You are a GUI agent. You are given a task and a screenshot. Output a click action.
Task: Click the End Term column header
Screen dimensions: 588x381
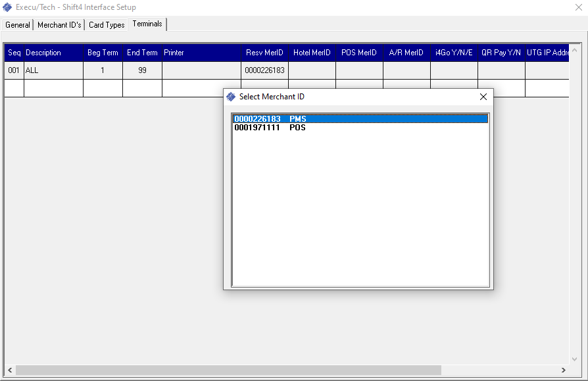142,53
